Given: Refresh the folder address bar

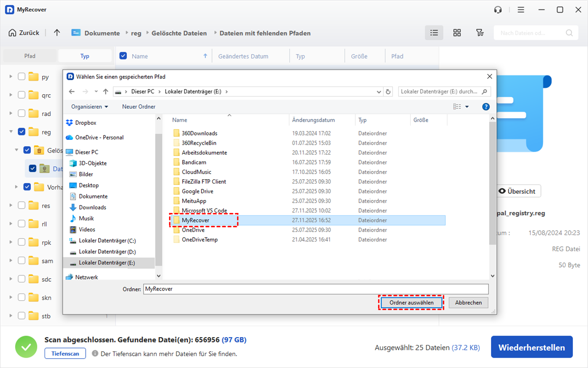Looking at the screenshot, I should [388, 92].
